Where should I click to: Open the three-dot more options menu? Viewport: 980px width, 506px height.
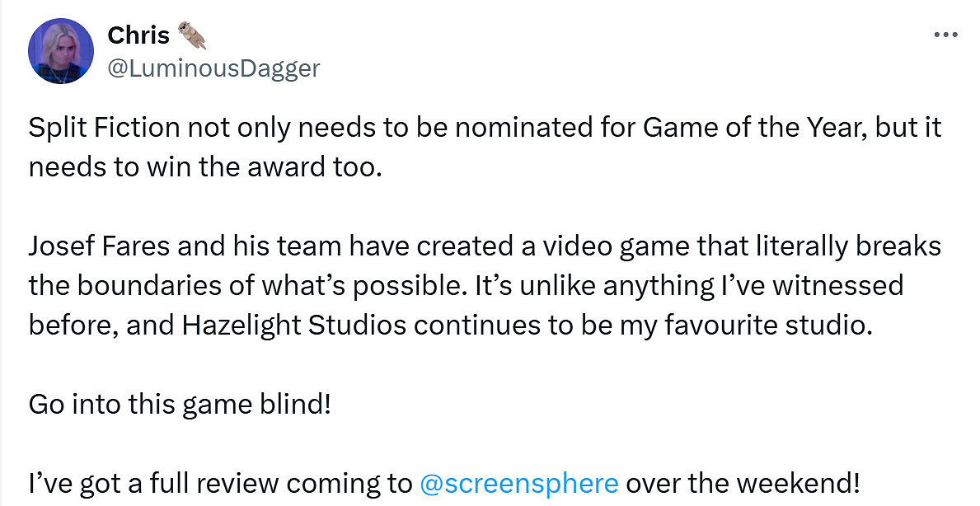pyautogui.click(x=945, y=35)
